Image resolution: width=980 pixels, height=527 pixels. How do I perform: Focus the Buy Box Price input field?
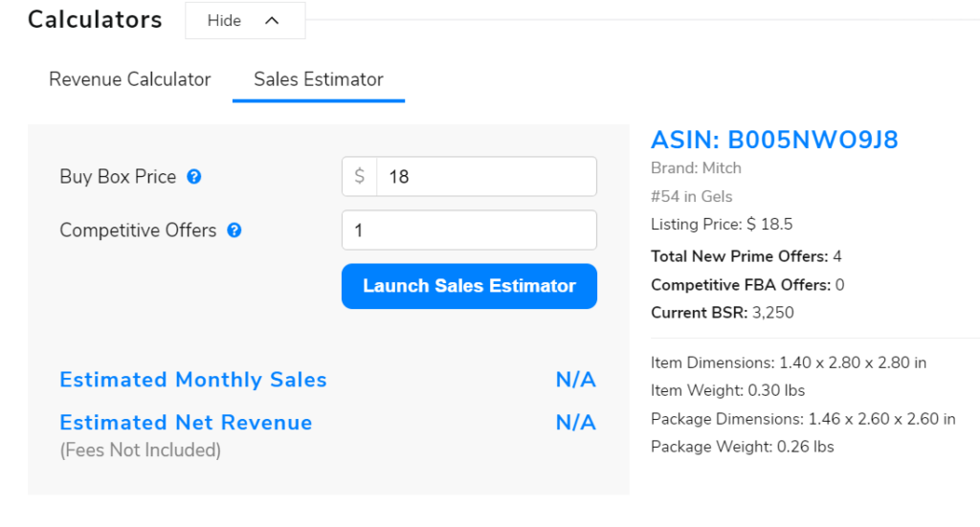click(486, 177)
